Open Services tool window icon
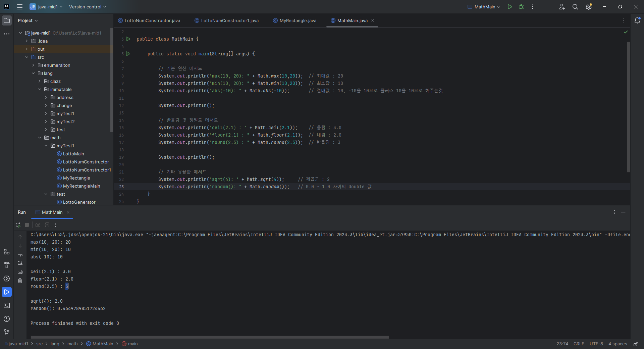The image size is (644, 349). click(x=7, y=279)
